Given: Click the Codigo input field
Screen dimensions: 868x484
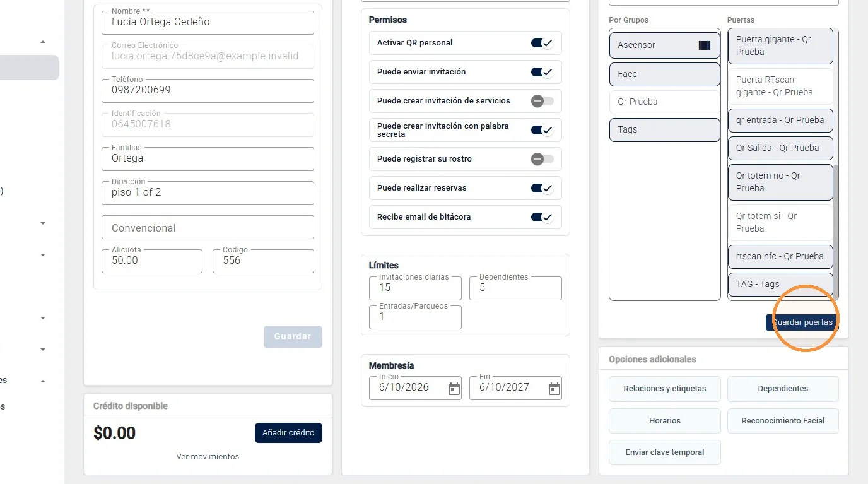Looking at the screenshot, I should coord(263,261).
